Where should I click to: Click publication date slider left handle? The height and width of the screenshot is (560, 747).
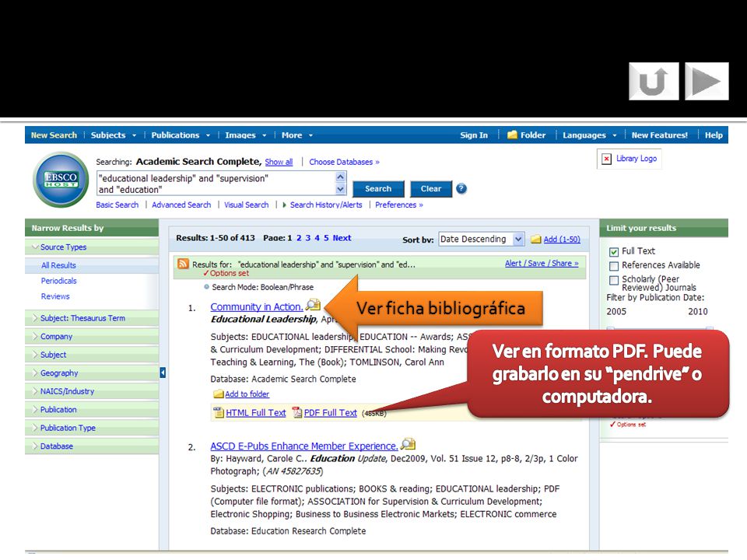coord(611,328)
